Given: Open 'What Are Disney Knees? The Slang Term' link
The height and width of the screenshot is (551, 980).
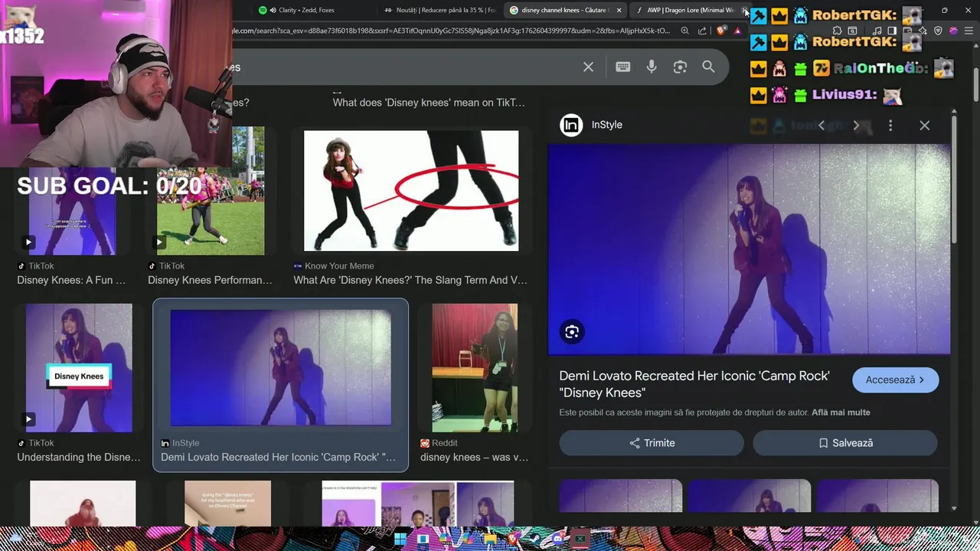Looking at the screenshot, I should coord(410,280).
